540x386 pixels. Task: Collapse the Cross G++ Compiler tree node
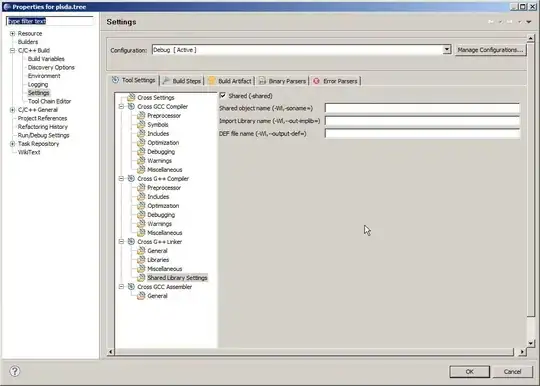pos(121,179)
